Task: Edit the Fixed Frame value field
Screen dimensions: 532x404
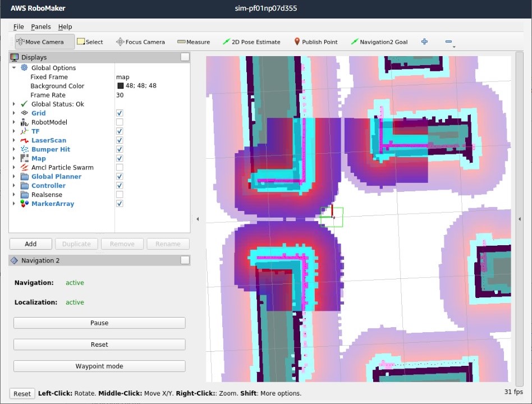Action: pos(152,77)
